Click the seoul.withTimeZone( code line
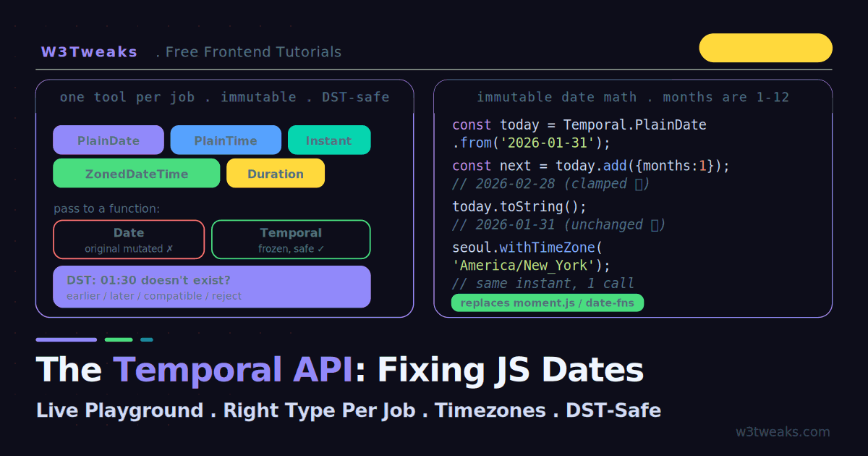This screenshot has height=456, width=868. coord(527,248)
